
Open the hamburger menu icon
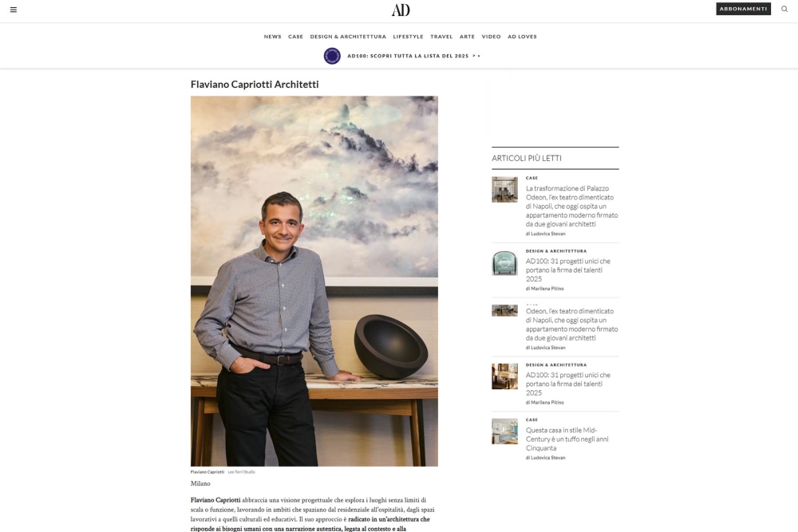(x=14, y=10)
